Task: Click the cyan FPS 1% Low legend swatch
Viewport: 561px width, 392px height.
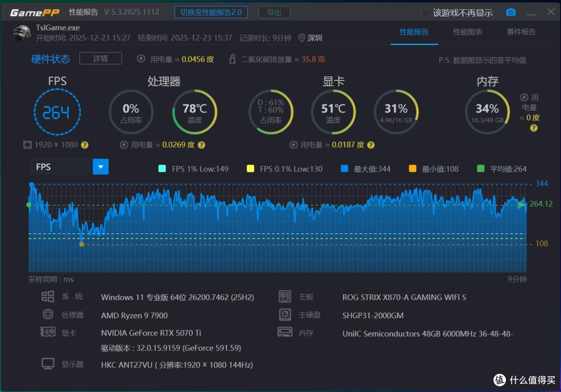Action: click(162, 168)
